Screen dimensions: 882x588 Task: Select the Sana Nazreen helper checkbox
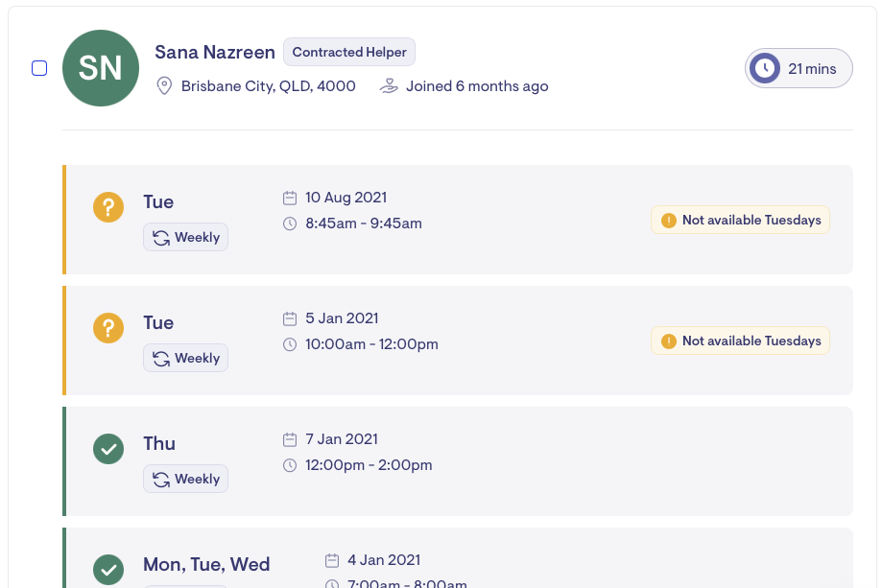(39, 68)
